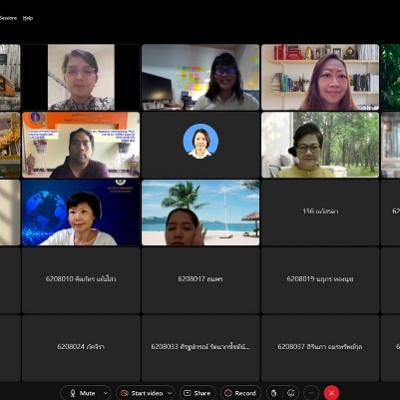Share your screen with the Share button
400x400 pixels.
tap(198, 393)
